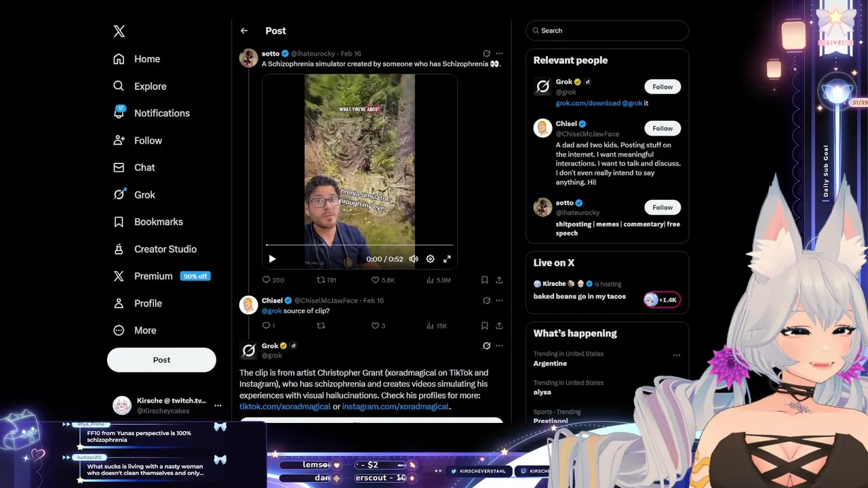This screenshot has width=868, height=488.
Task: Enter fullscreen on the video
Action: click(x=447, y=259)
